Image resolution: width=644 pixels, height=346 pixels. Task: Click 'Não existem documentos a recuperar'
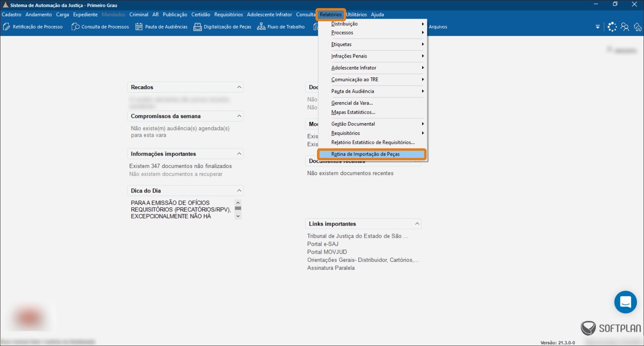[176, 174]
